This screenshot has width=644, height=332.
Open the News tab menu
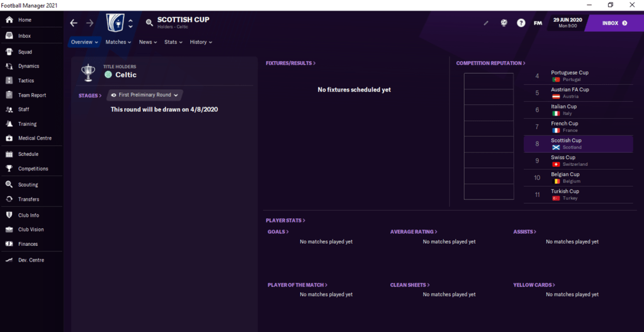tap(147, 42)
